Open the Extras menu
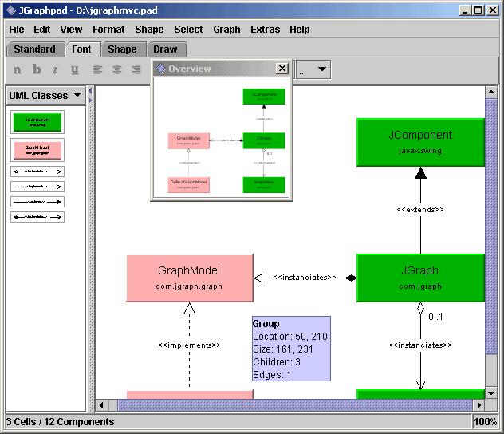The height and width of the screenshot is (434, 504). tap(266, 30)
